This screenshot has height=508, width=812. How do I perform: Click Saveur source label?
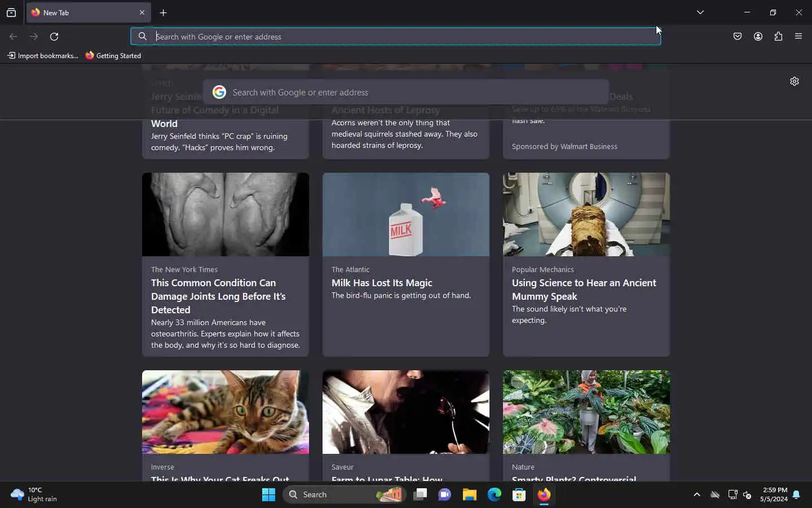[x=343, y=467]
